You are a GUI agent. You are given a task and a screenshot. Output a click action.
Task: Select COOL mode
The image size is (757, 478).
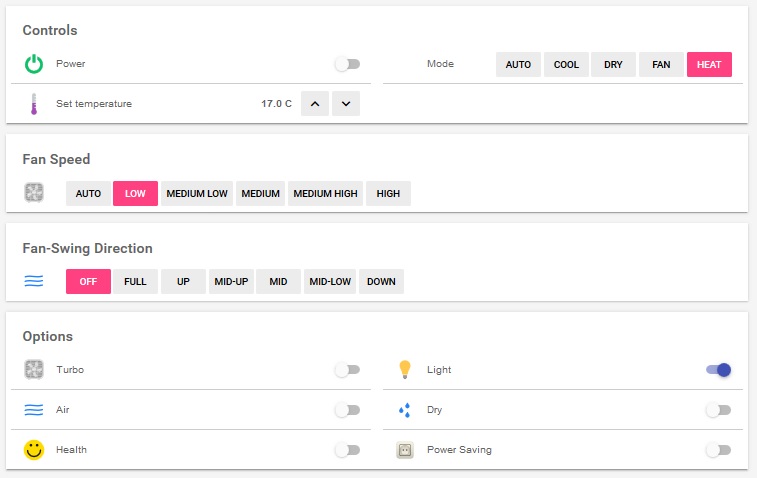[x=566, y=65]
